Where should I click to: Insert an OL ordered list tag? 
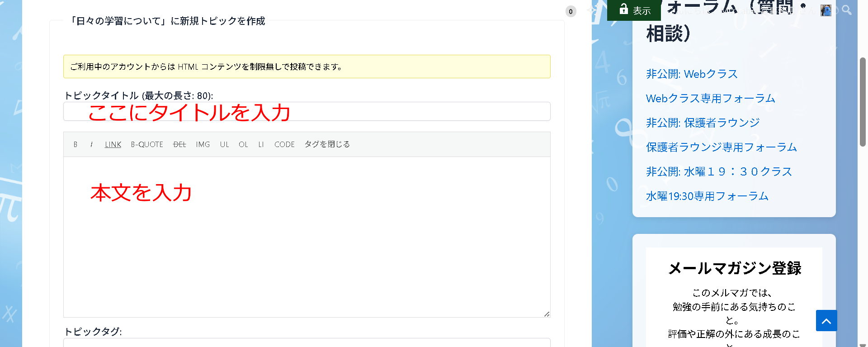point(244,144)
